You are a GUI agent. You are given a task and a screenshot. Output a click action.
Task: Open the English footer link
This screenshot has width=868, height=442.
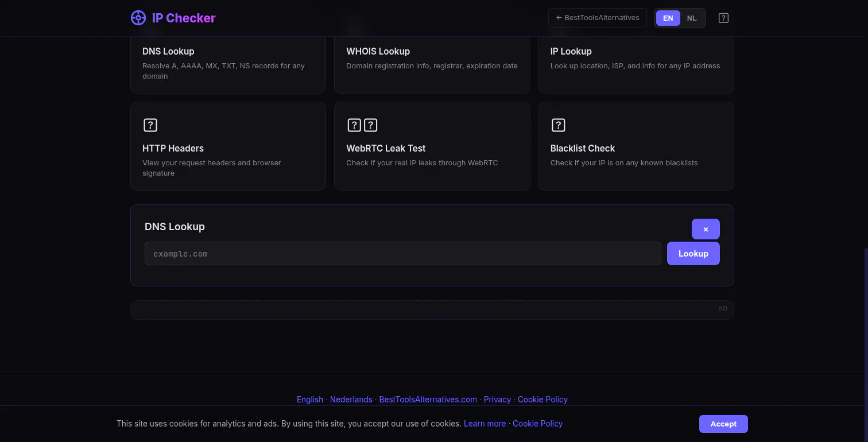click(310, 400)
